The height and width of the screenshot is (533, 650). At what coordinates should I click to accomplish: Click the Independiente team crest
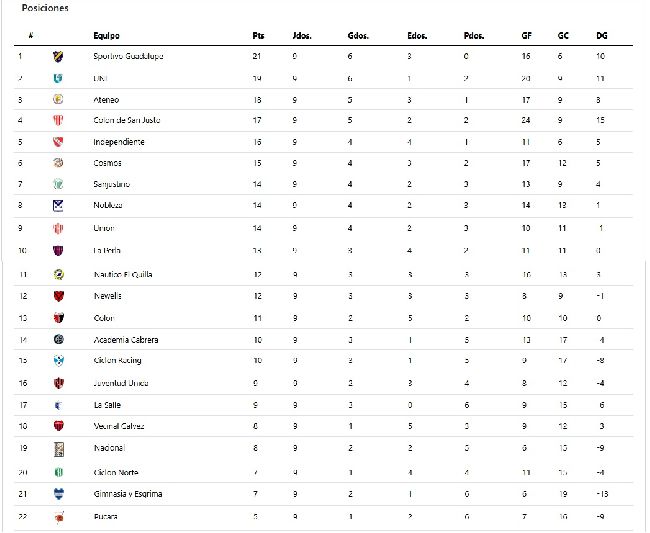click(58, 142)
